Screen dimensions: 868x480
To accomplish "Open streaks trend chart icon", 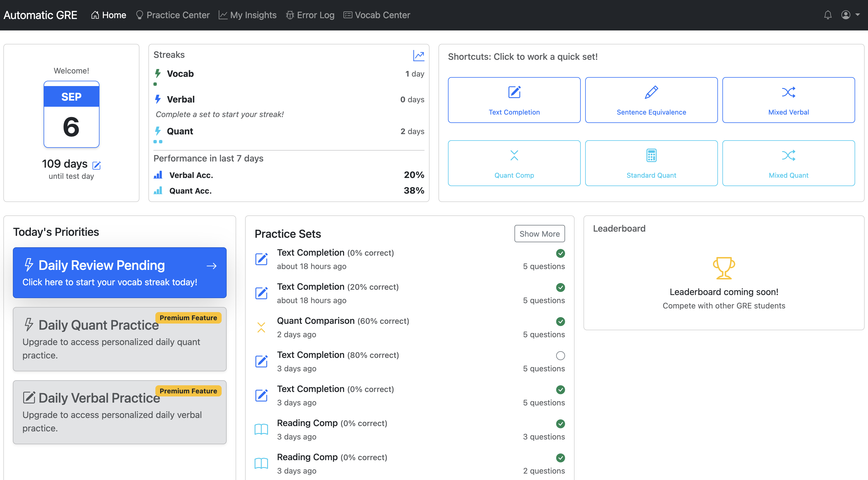I will click(419, 55).
